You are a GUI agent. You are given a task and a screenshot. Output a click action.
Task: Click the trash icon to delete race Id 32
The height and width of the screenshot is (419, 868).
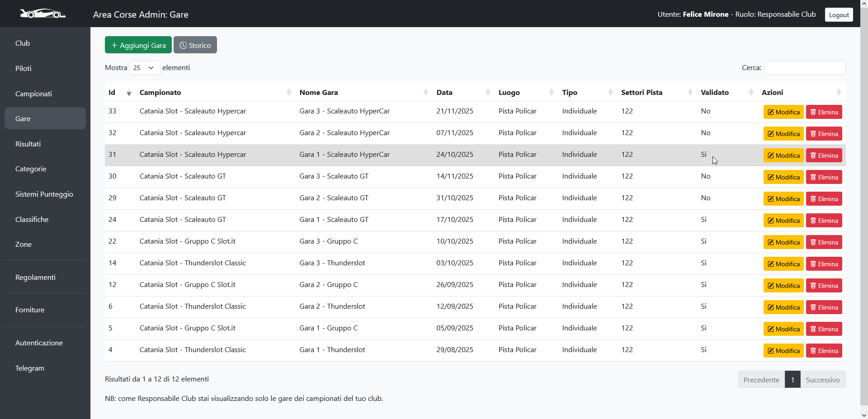pyautogui.click(x=812, y=133)
